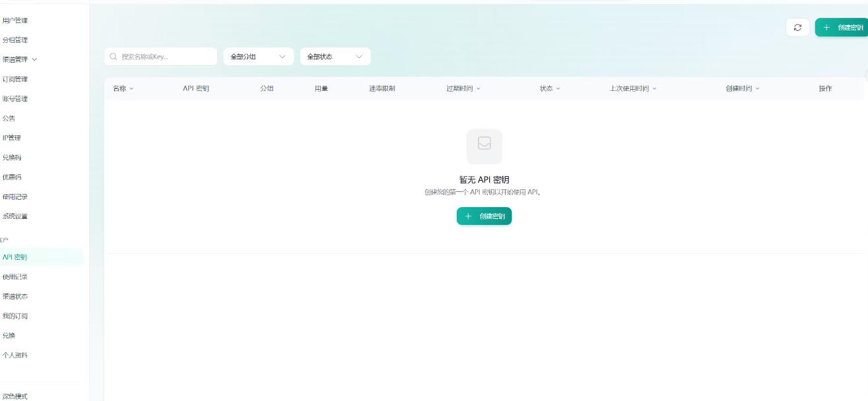Open the 兑换码 sidebar page

(12, 157)
